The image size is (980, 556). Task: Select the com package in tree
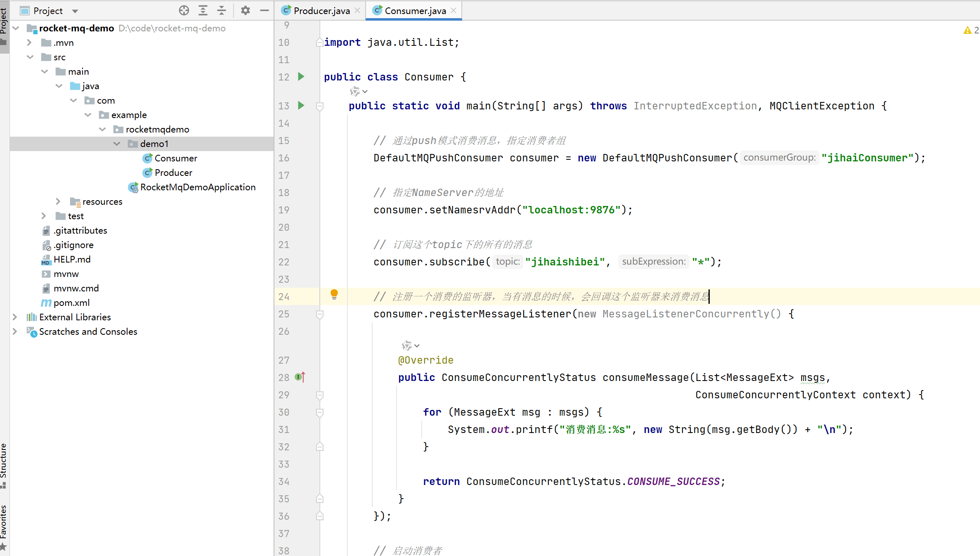106,100
